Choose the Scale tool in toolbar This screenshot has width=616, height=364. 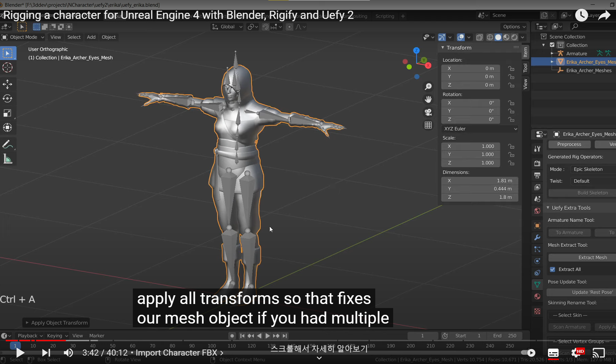point(7,113)
